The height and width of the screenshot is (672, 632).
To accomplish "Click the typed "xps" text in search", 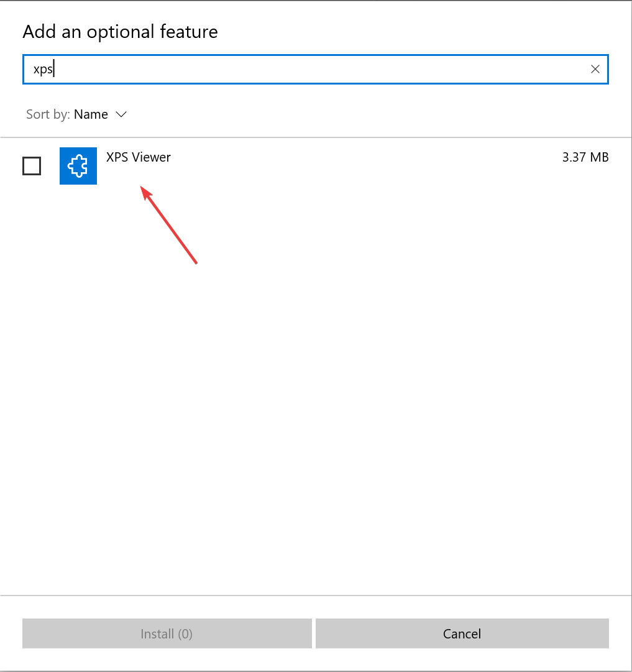I will point(43,70).
